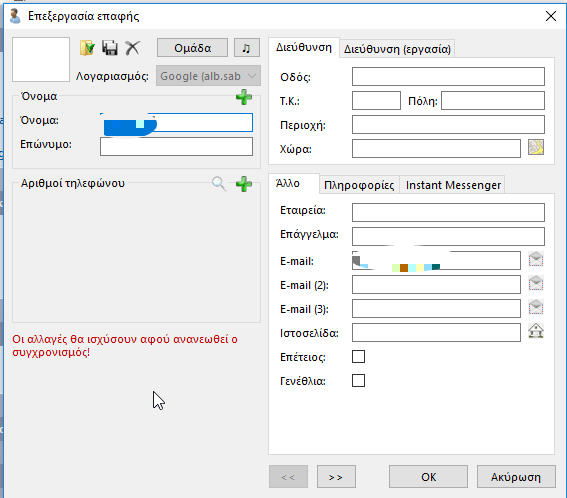Add a phone number with green plus
The image size is (567, 498).
tap(244, 184)
